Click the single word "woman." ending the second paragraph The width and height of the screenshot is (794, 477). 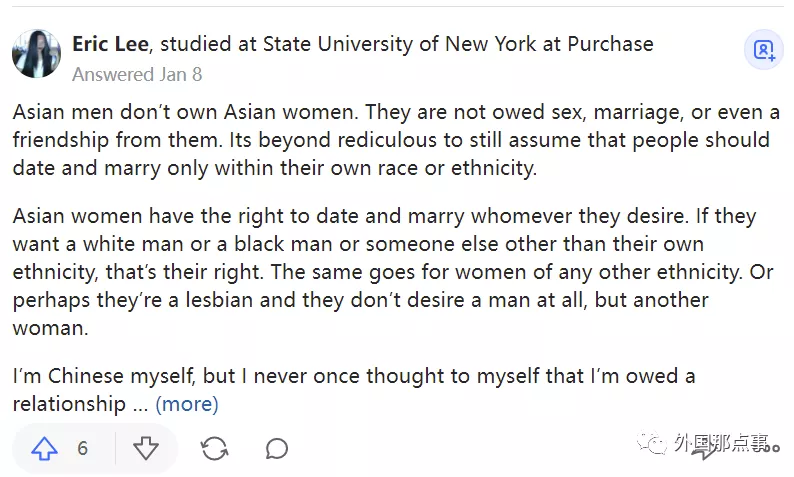(48, 328)
